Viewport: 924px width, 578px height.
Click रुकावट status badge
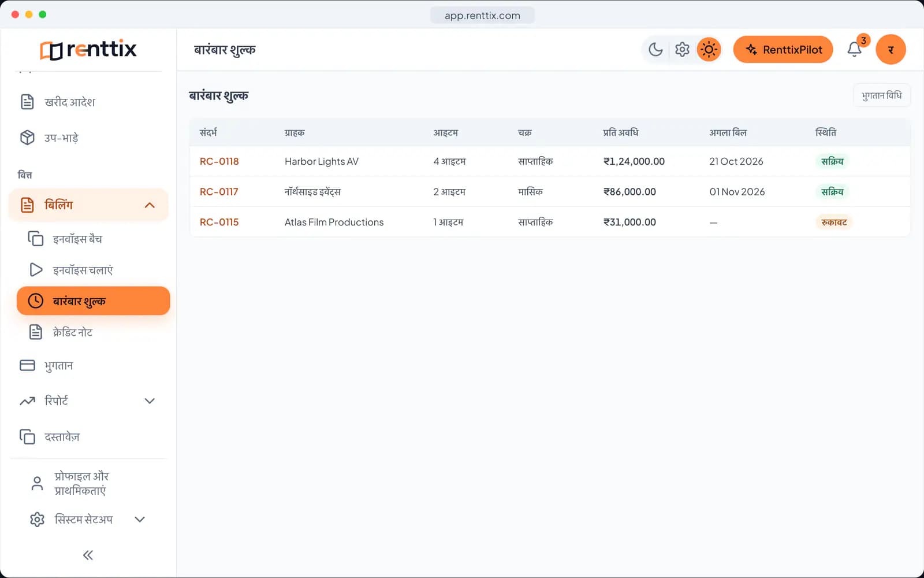click(x=834, y=222)
